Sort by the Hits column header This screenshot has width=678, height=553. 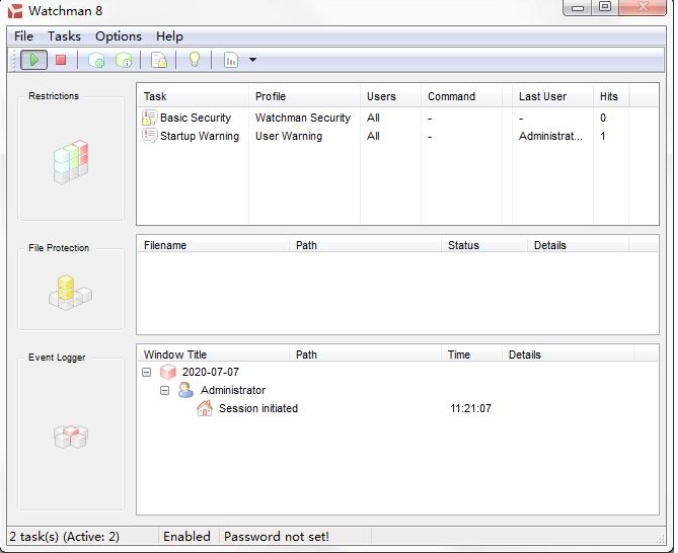611,96
